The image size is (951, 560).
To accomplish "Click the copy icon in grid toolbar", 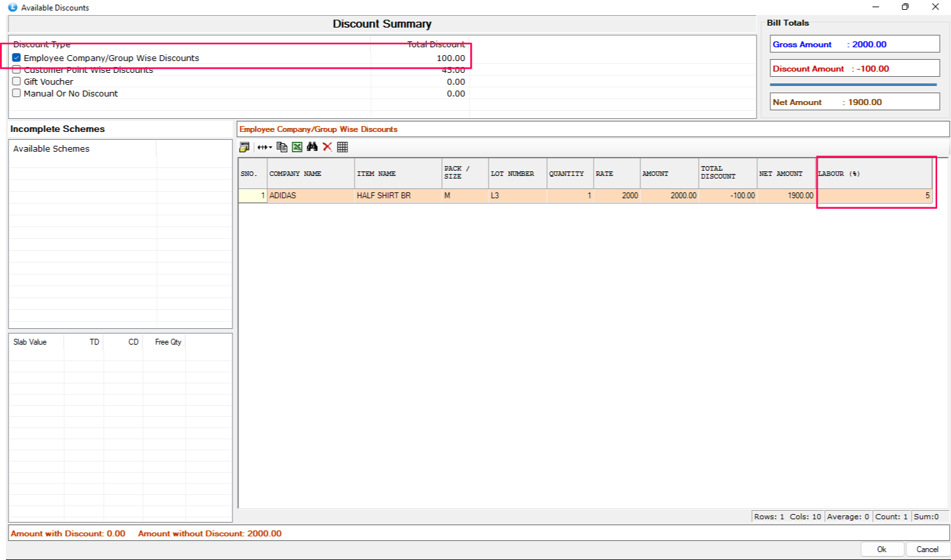I will (282, 147).
